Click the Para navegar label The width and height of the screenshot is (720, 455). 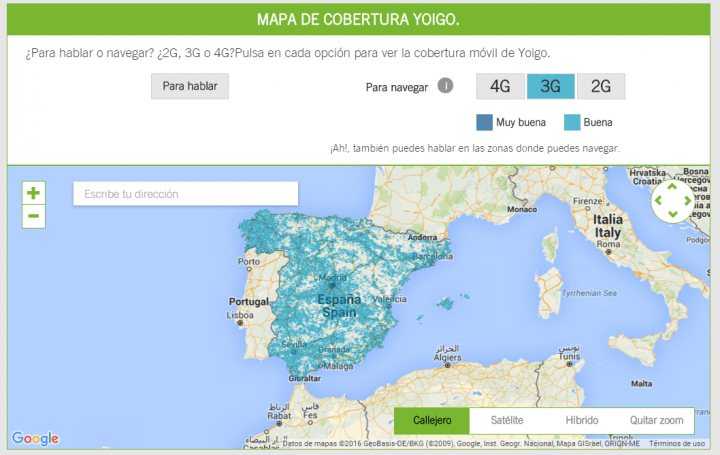(x=397, y=87)
